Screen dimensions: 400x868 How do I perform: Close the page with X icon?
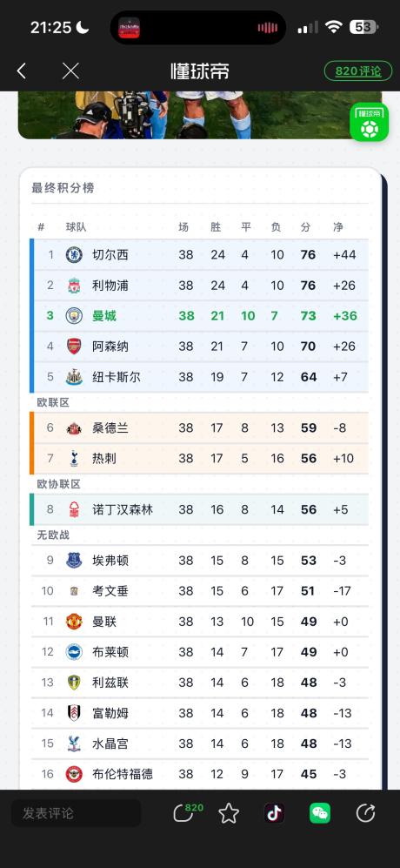[x=70, y=71]
